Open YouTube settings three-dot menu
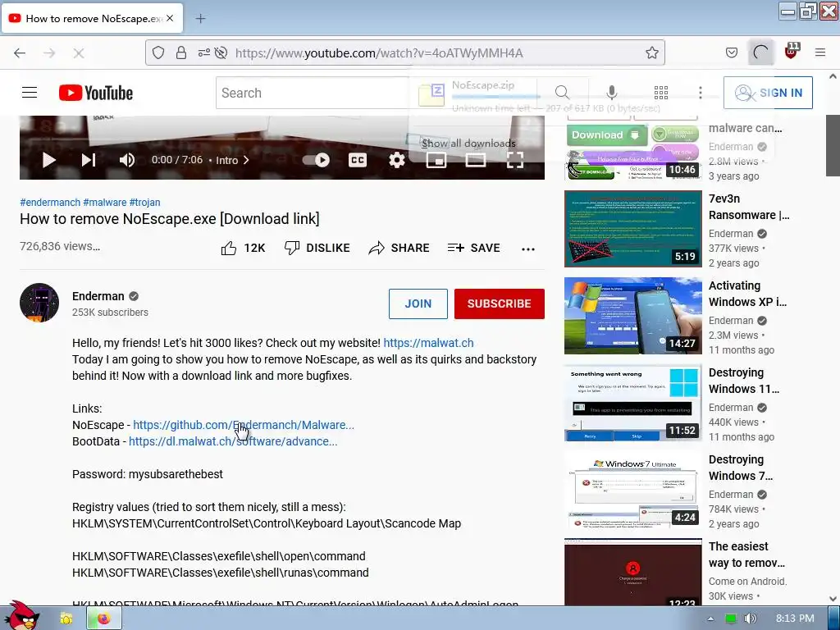Screen dimensions: 840x630 click(x=701, y=93)
